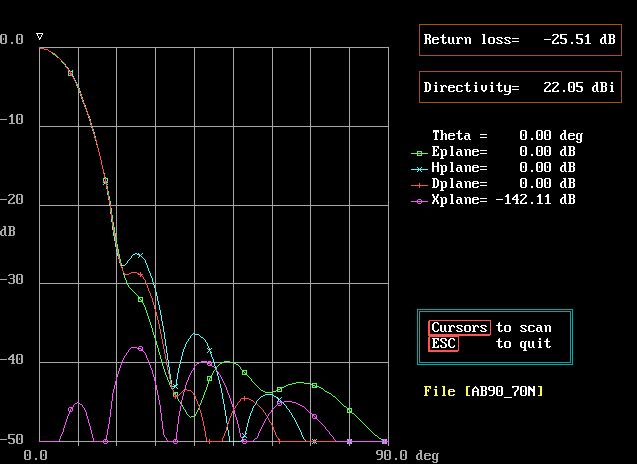The width and height of the screenshot is (637, 464).
Task: Click the Xplane -142.11 dB entry
Action: (x=494, y=199)
